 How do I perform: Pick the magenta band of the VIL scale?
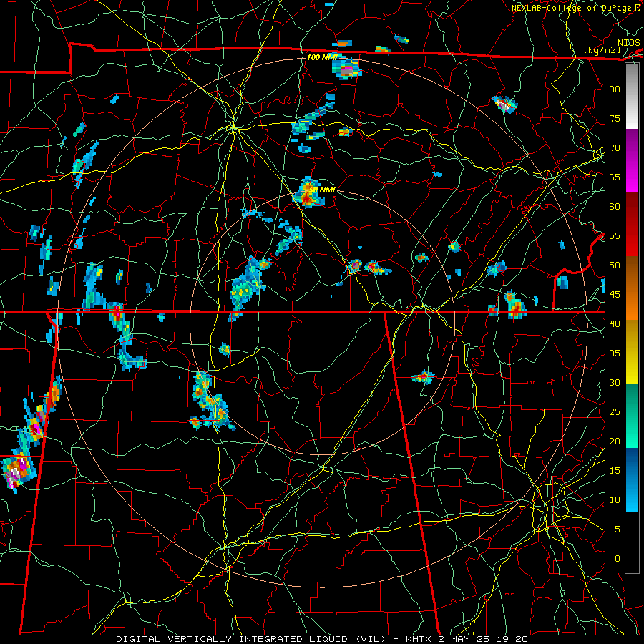(632, 177)
